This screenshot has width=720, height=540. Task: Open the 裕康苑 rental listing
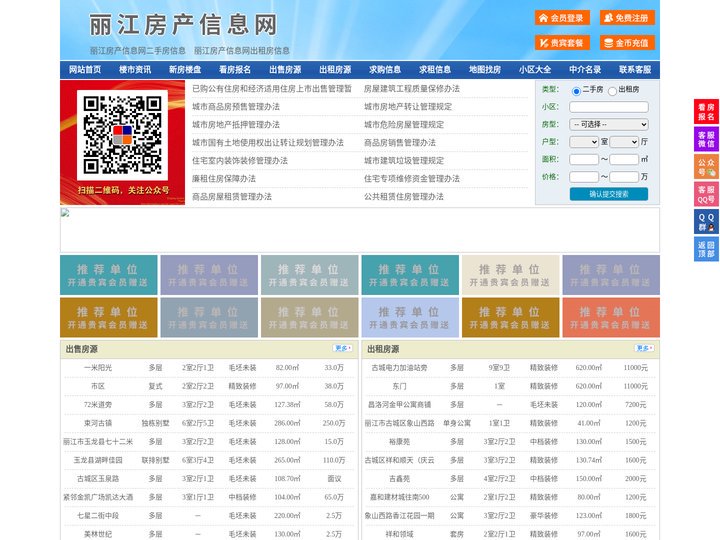pyautogui.click(x=399, y=442)
